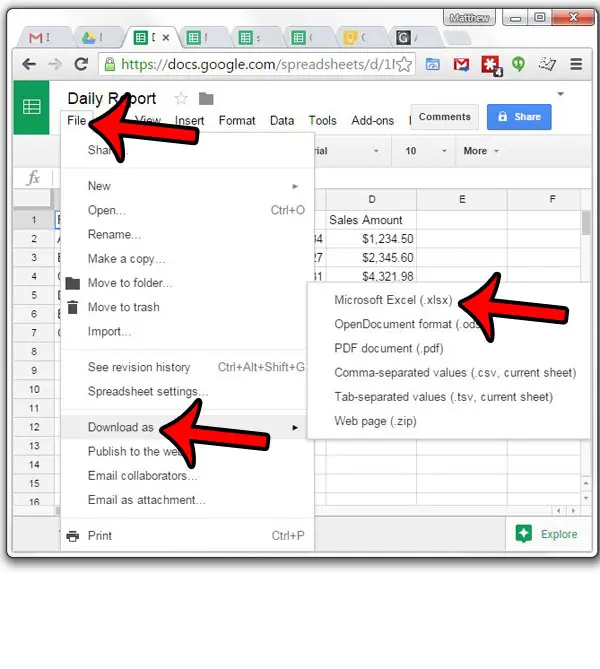This screenshot has height=669, width=600.
Task: Open the Format menu
Action: 237,121
